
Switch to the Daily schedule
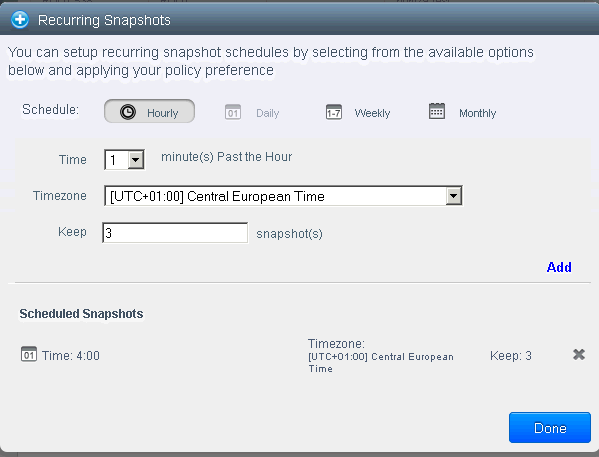click(267, 113)
